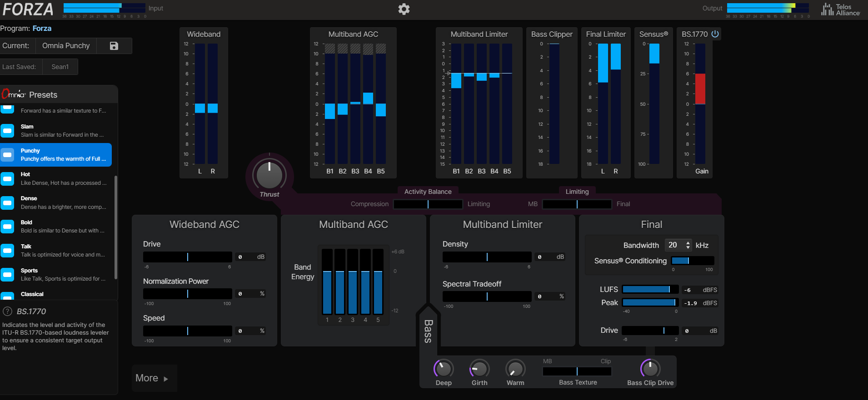This screenshot has width=868, height=400.
Task: Click Band Energy bar for band 1
Action: [327, 281]
